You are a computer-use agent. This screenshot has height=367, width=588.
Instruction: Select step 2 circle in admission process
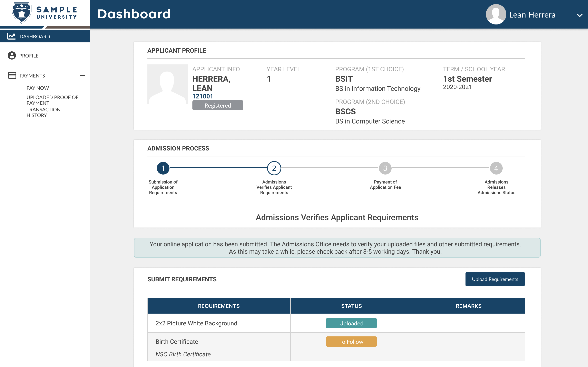274,168
